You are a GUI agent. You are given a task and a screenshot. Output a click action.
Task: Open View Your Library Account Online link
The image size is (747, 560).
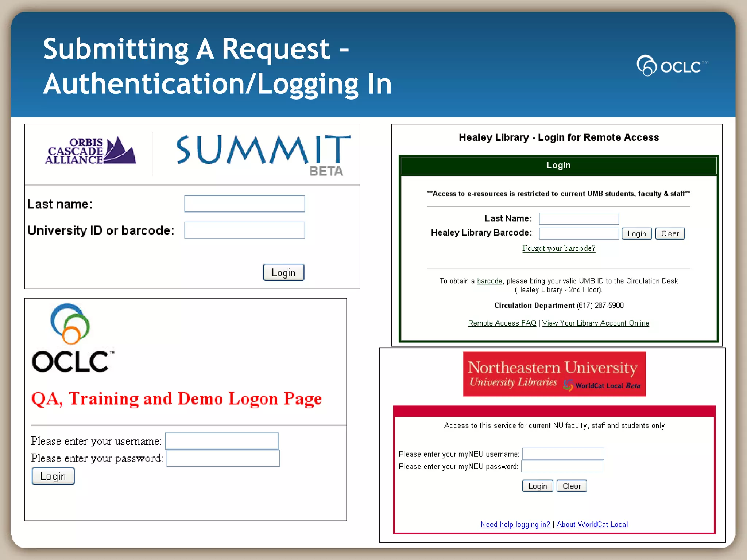pos(596,323)
